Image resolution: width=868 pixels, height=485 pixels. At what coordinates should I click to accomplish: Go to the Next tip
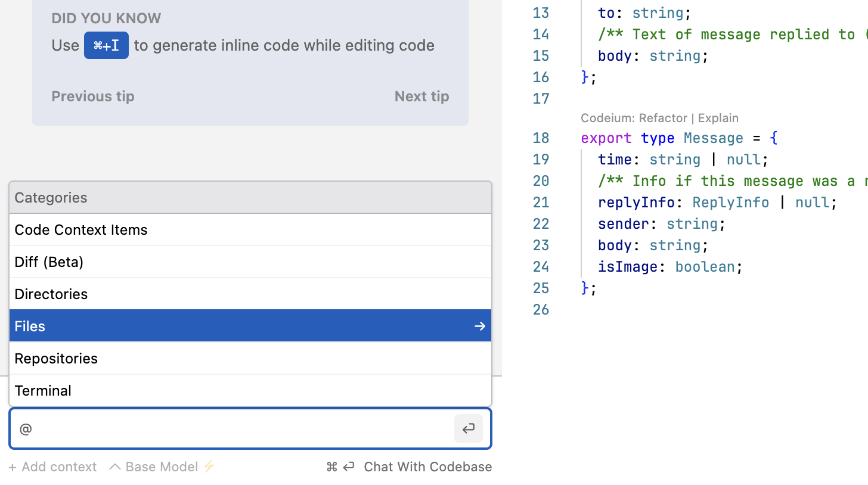tap(421, 97)
